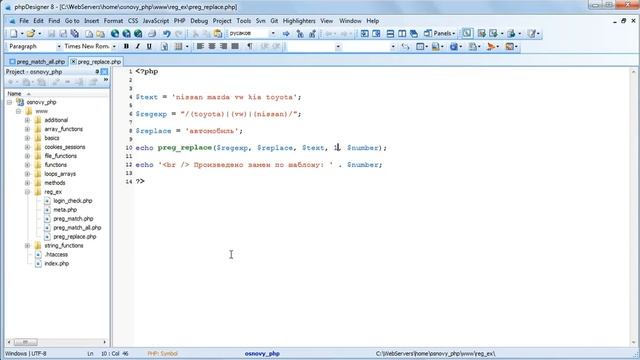The height and width of the screenshot is (360, 640).
Task: Click the blue Go arrow beside search box
Action: [x=286, y=33]
